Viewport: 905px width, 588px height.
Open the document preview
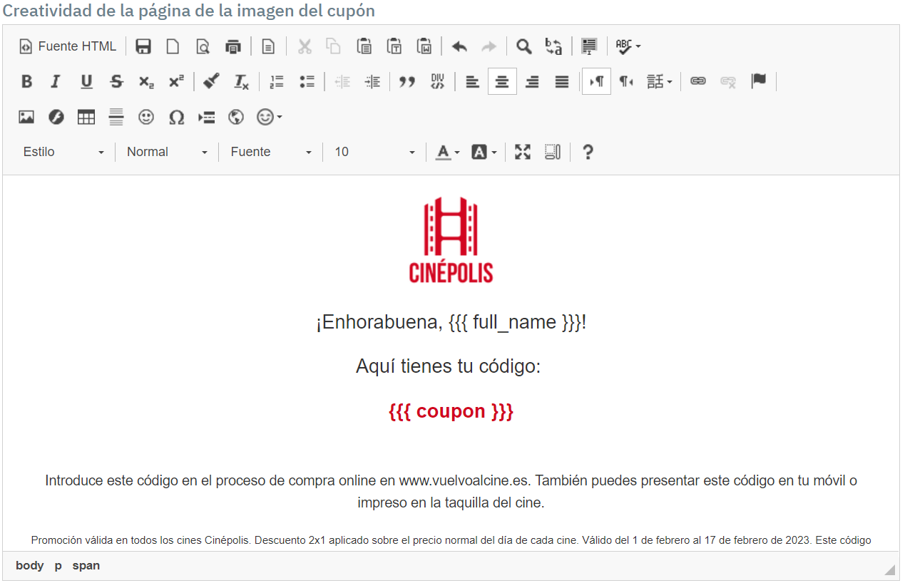(x=203, y=46)
